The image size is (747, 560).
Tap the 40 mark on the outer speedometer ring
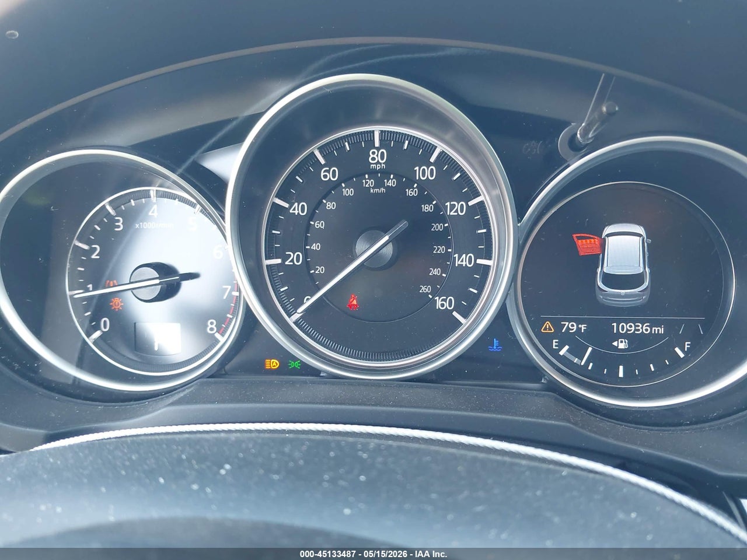(x=298, y=209)
